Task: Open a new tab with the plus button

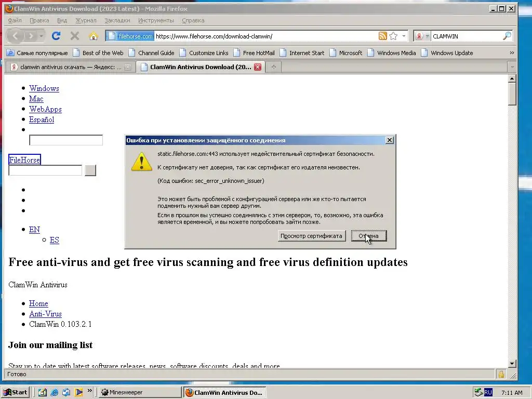Action: 273,67
